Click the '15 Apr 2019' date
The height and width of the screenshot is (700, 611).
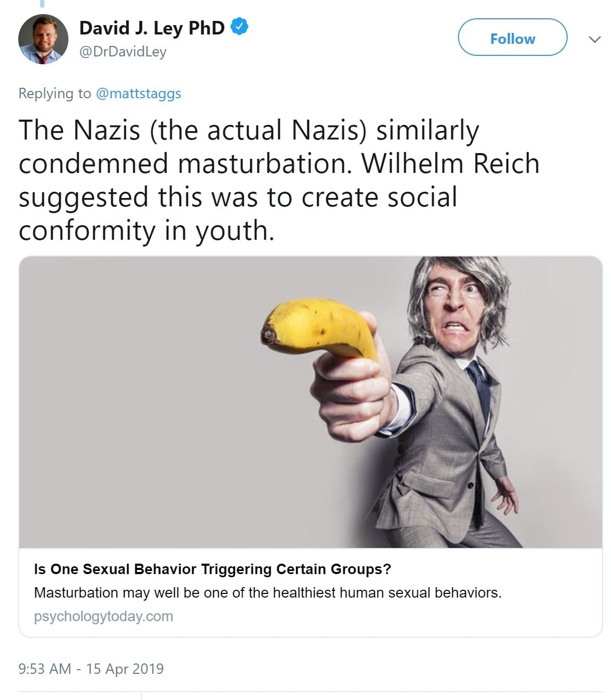(125, 669)
